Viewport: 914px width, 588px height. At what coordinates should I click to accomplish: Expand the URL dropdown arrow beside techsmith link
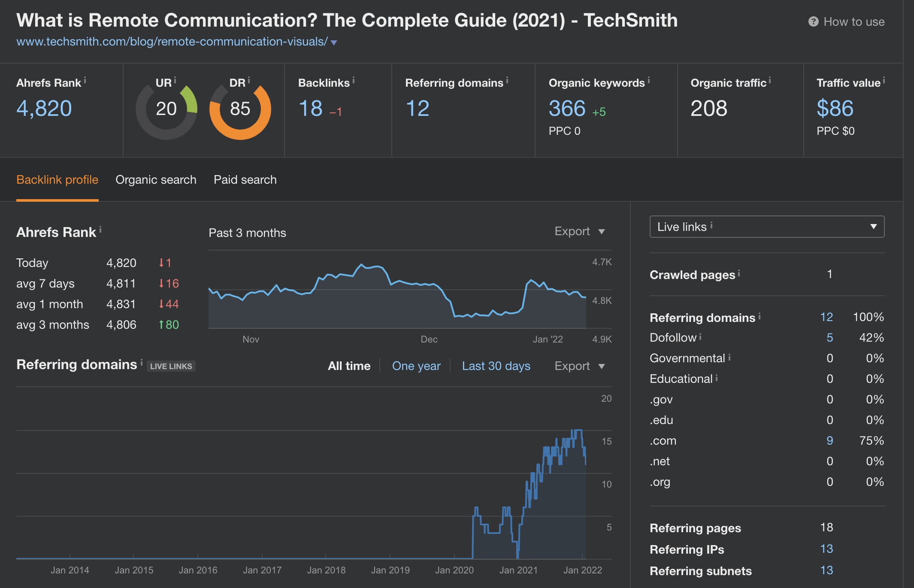click(x=334, y=42)
